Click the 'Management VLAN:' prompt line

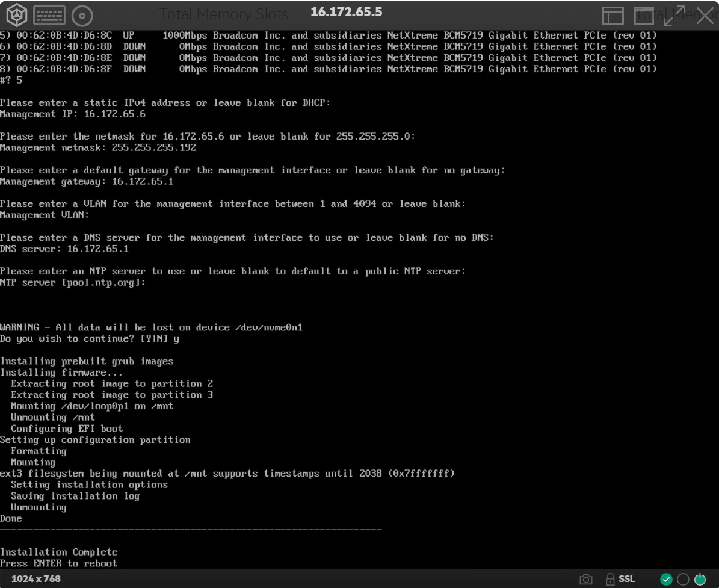point(45,215)
